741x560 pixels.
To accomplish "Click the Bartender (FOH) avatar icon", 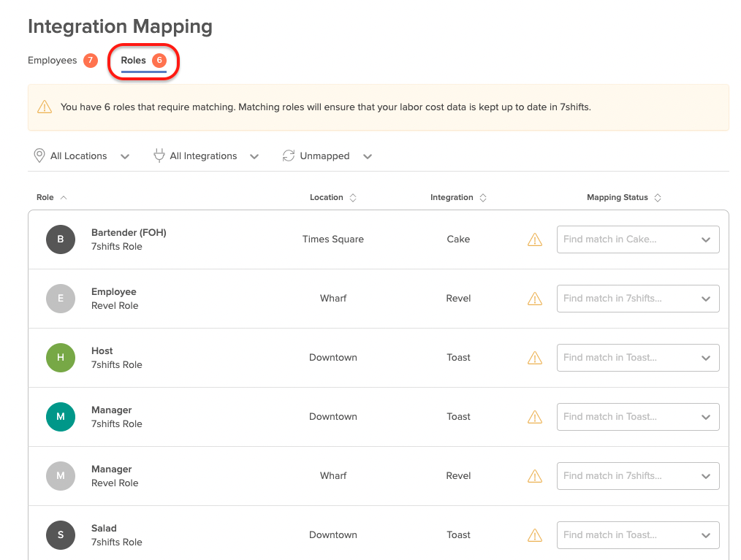I will point(61,239).
